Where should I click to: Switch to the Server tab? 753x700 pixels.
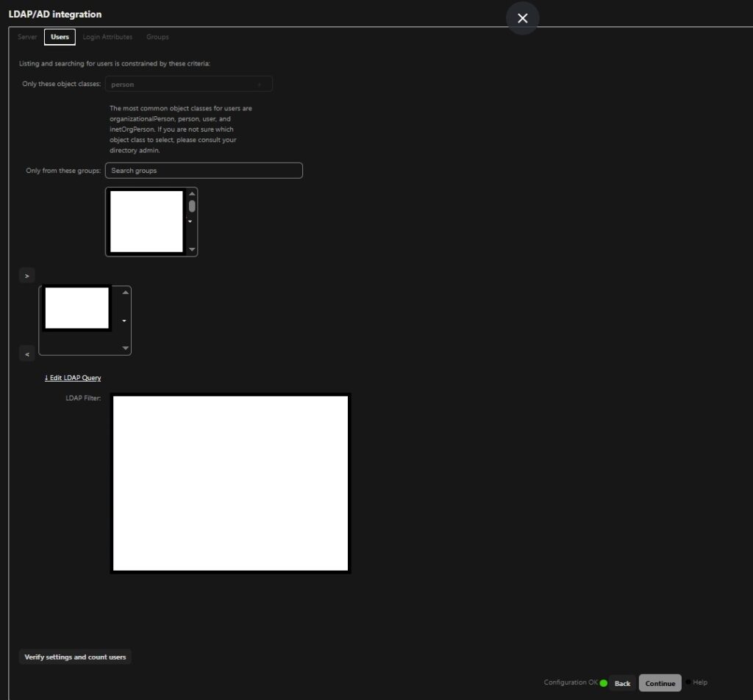(x=27, y=37)
